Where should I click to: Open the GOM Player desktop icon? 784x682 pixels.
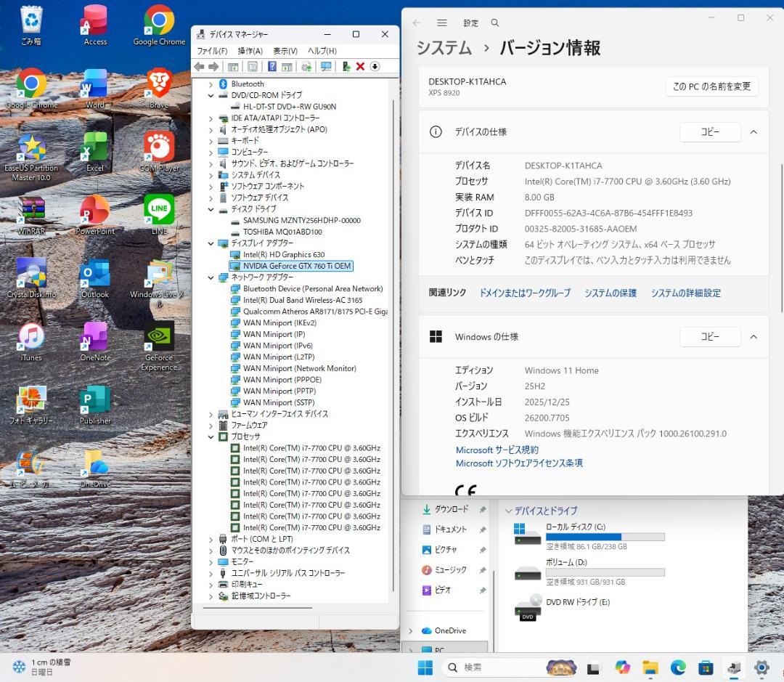click(159, 152)
